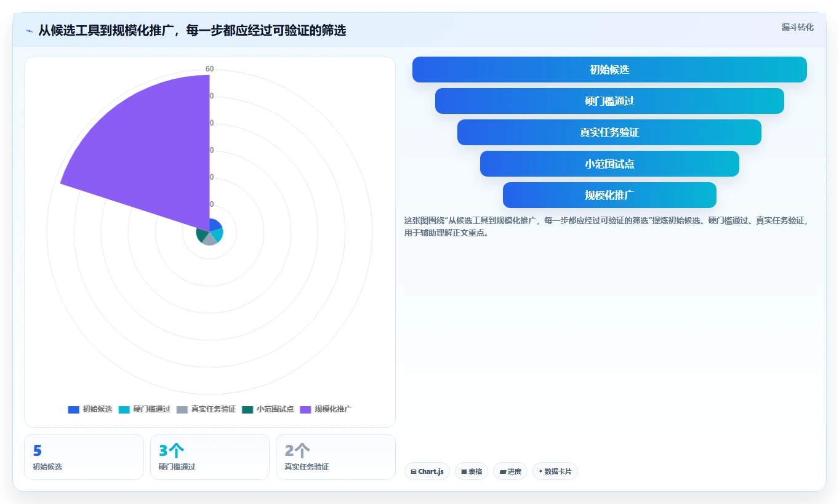Select the 小范围试点 funnel bar
Screen dimensions: 839x504
pyautogui.click(x=609, y=164)
